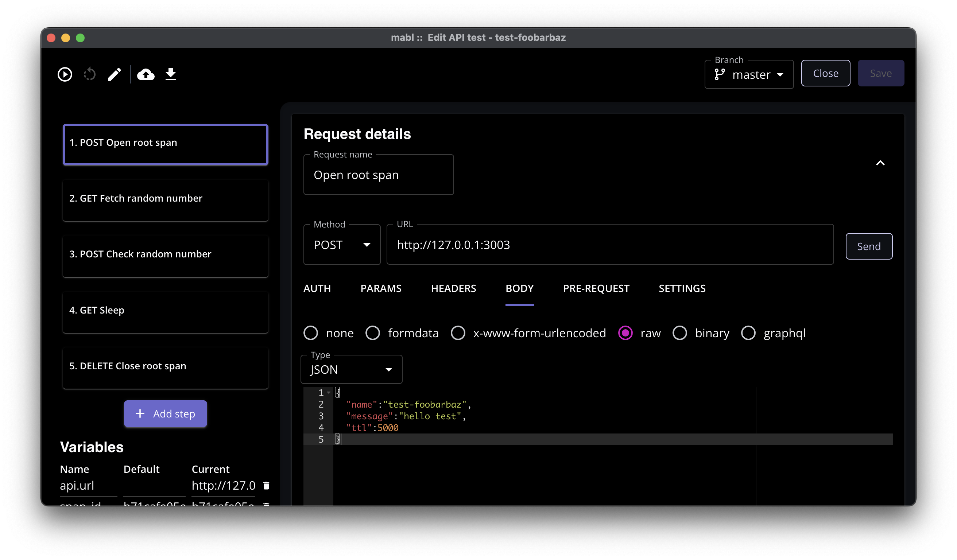
Task: Click the reset/replay circular arrow icon
Action: point(90,74)
